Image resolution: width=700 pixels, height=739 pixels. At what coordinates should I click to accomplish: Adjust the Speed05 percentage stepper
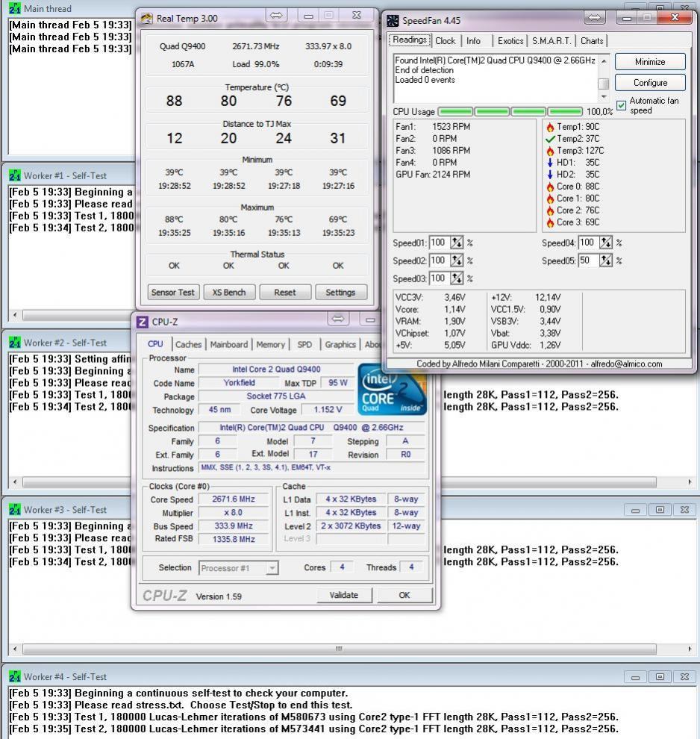tap(606, 261)
